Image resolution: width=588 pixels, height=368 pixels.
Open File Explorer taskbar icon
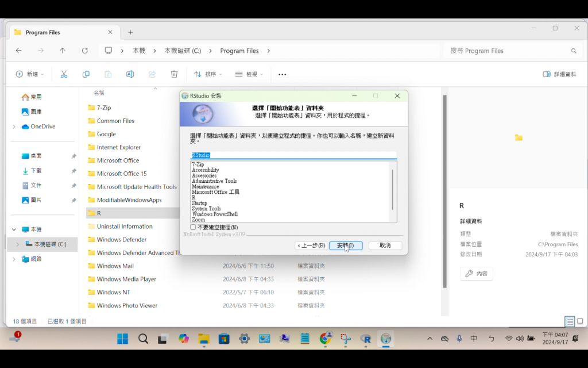(x=204, y=339)
